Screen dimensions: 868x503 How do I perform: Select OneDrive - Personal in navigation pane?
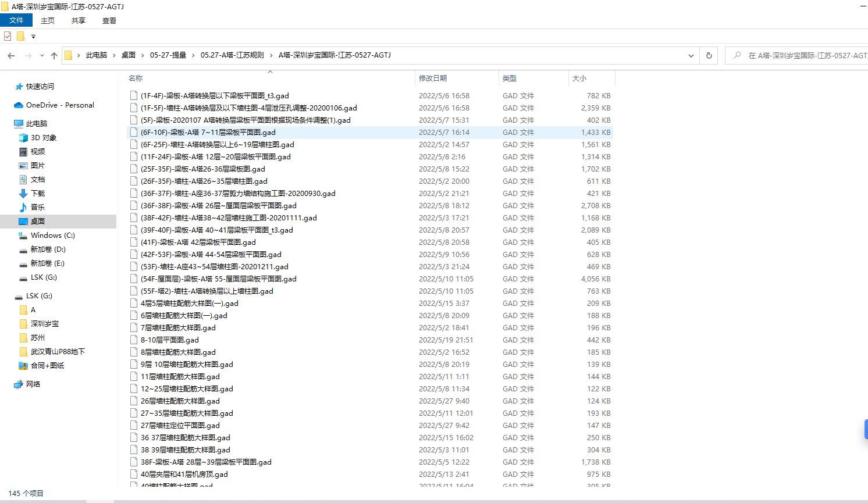point(60,105)
